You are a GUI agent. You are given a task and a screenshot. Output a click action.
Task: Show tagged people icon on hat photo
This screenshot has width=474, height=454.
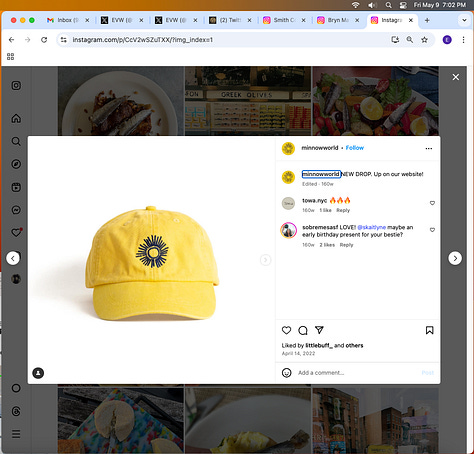click(38, 373)
